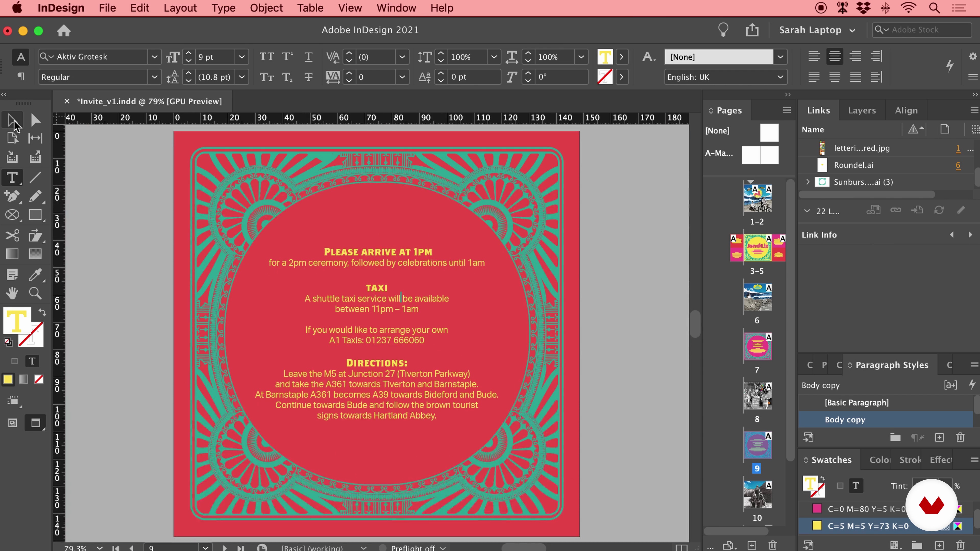Image resolution: width=980 pixels, height=551 pixels.
Task: Select the Gap tool
Action: [x=35, y=139]
